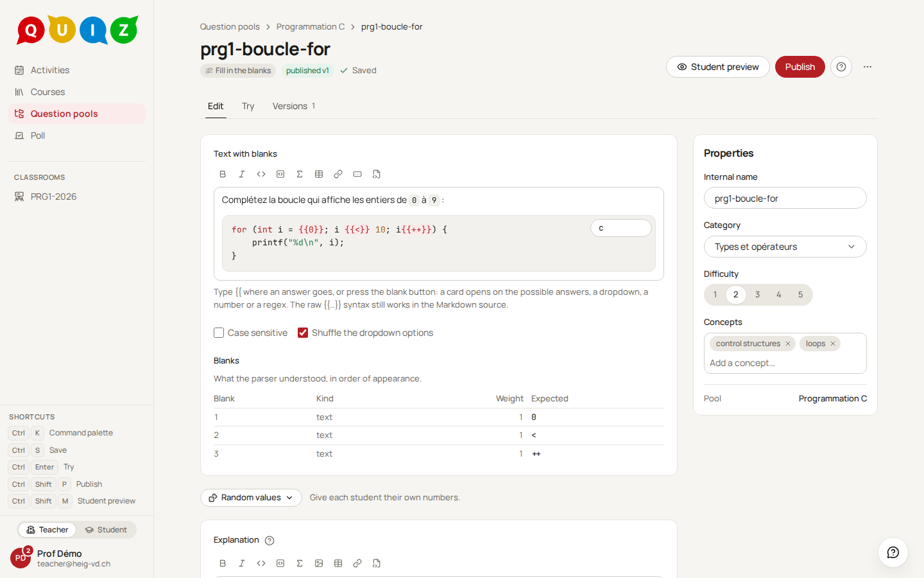Click the Explanation help question mark
This screenshot has width=924, height=578.
tap(269, 541)
